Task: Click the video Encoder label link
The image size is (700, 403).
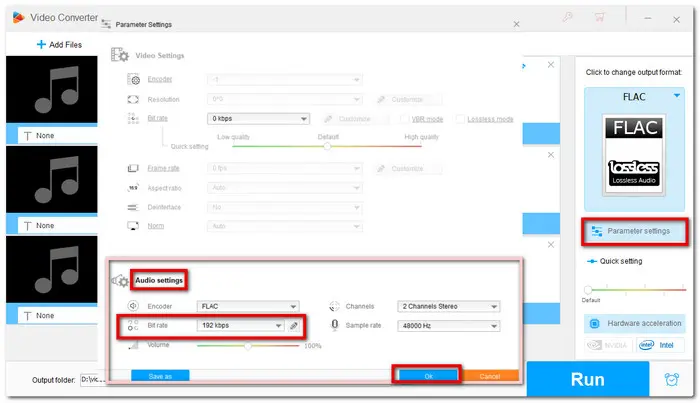Action: coord(159,79)
